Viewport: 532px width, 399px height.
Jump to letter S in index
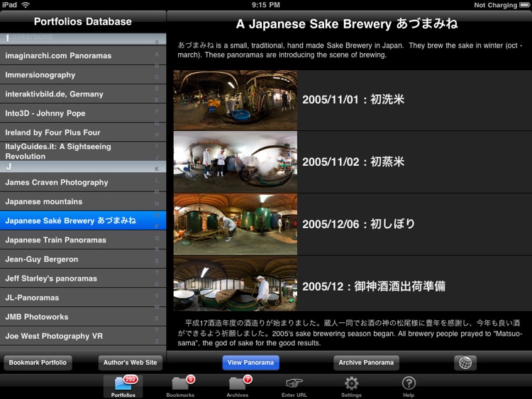point(157,261)
